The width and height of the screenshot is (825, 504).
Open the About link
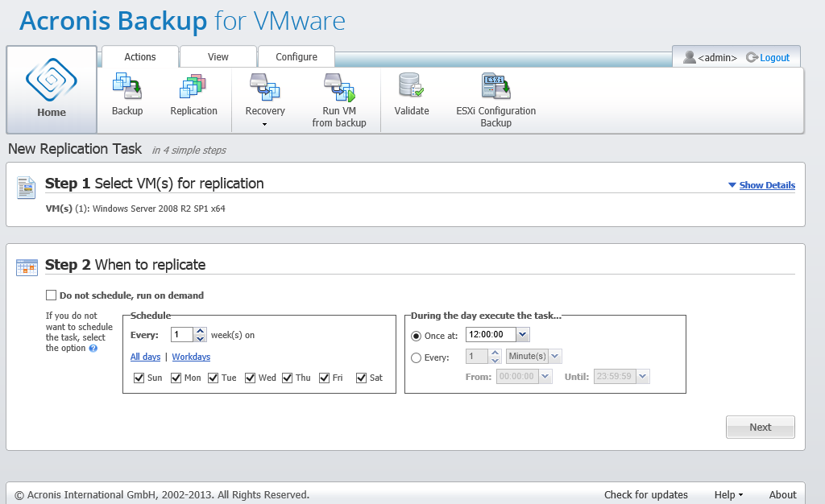point(782,494)
